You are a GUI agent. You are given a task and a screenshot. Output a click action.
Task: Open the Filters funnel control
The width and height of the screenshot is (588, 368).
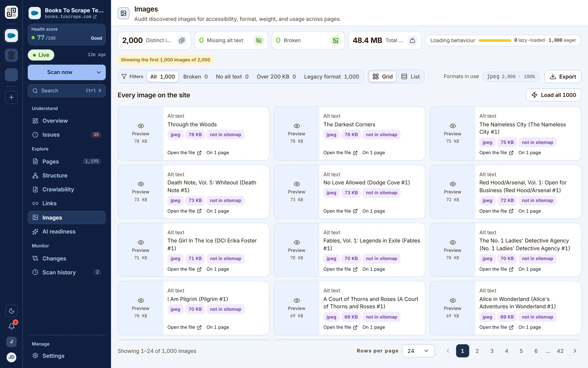pos(132,77)
